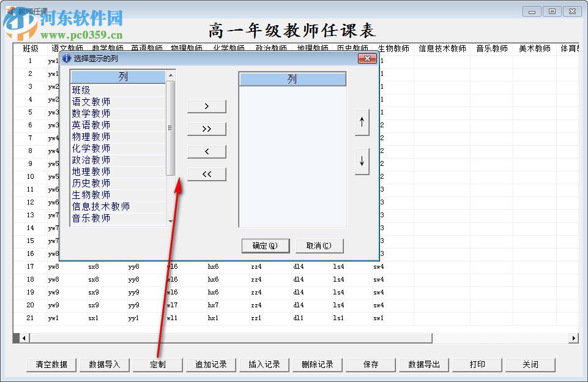Click the 清空数据 button
The height and width of the screenshot is (382, 588).
pyautogui.click(x=51, y=364)
